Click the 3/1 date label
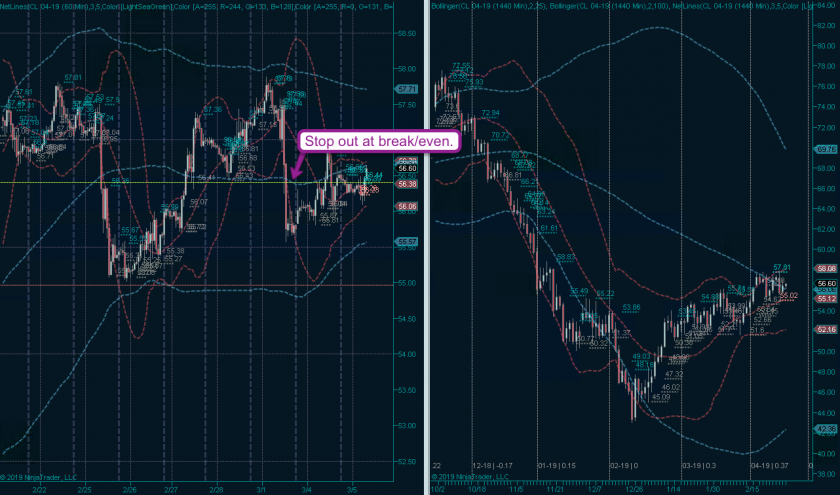Viewport: 840px width, 495px height. click(x=261, y=489)
